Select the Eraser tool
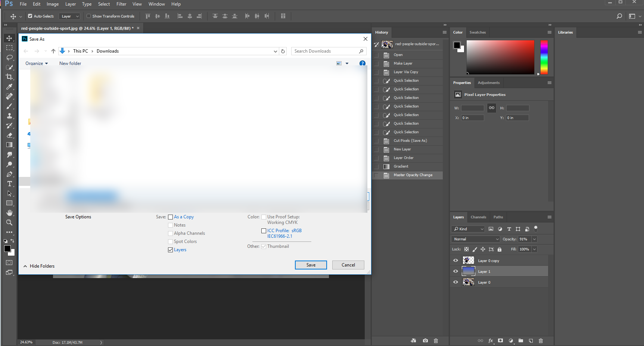Image resolution: width=644 pixels, height=346 pixels. pos(9,135)
